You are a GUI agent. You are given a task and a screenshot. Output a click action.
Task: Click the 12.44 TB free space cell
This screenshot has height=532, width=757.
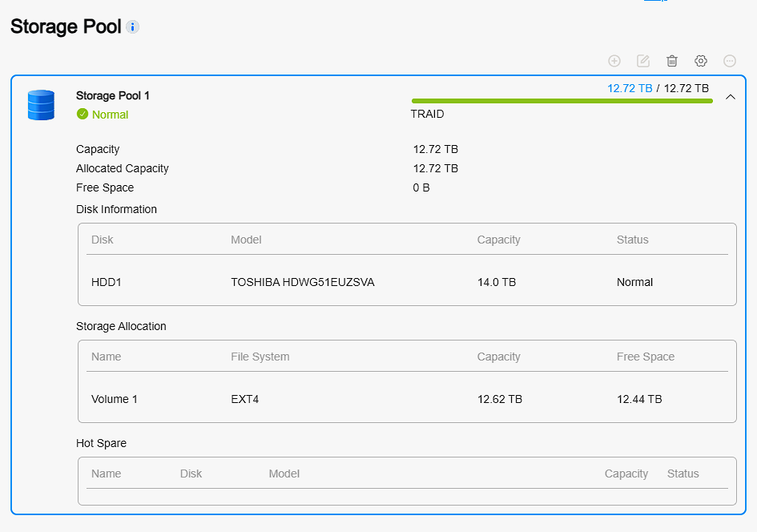coord(639,399)
